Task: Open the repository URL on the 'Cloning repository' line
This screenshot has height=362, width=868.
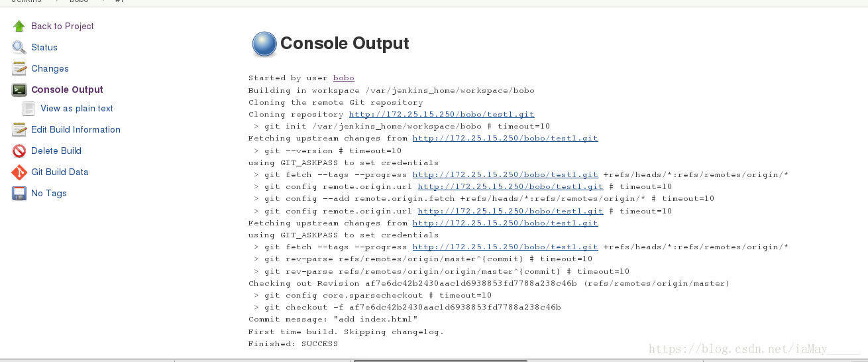Action: click(441, 115)
